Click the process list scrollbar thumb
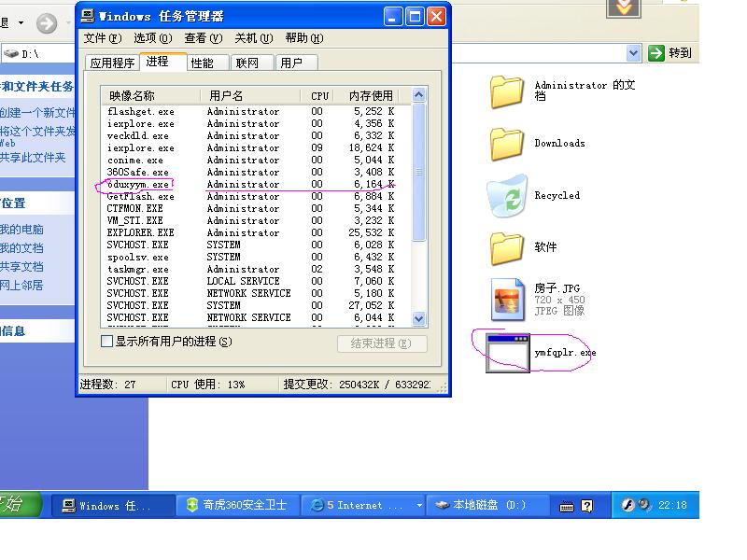747x560 pixels. pyautogui.click(x=418, y=173)
